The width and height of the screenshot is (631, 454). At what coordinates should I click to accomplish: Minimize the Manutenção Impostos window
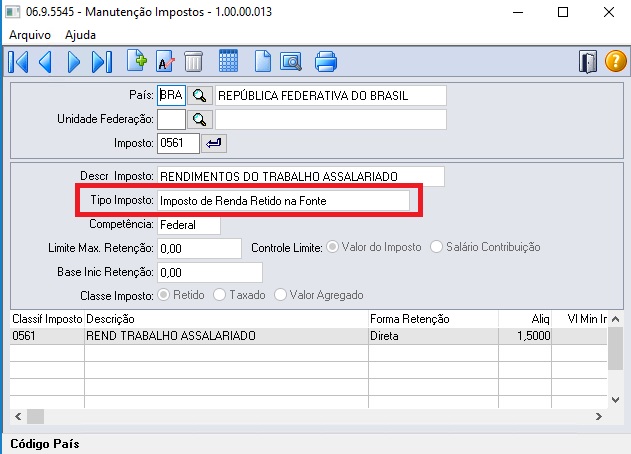tap(518, 12)
